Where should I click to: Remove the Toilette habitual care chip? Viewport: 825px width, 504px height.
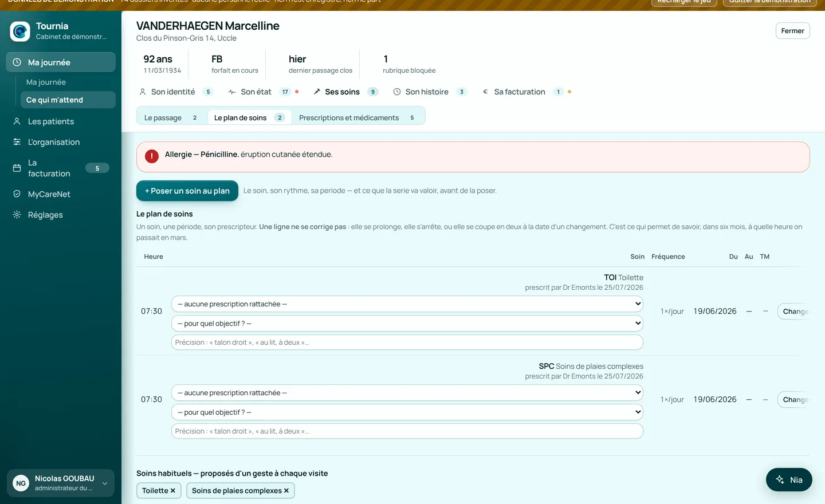point(172,491)
